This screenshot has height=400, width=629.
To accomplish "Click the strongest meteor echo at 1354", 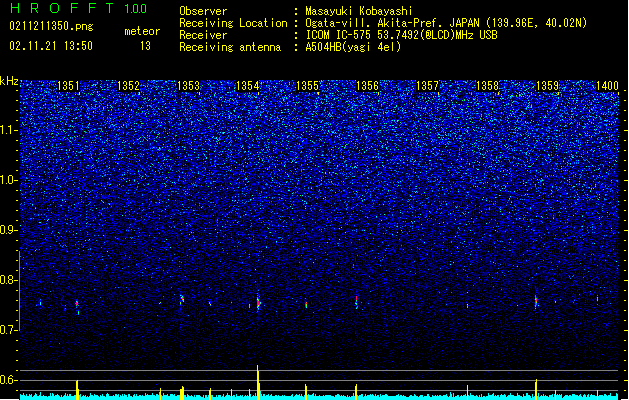I will 258,303.
